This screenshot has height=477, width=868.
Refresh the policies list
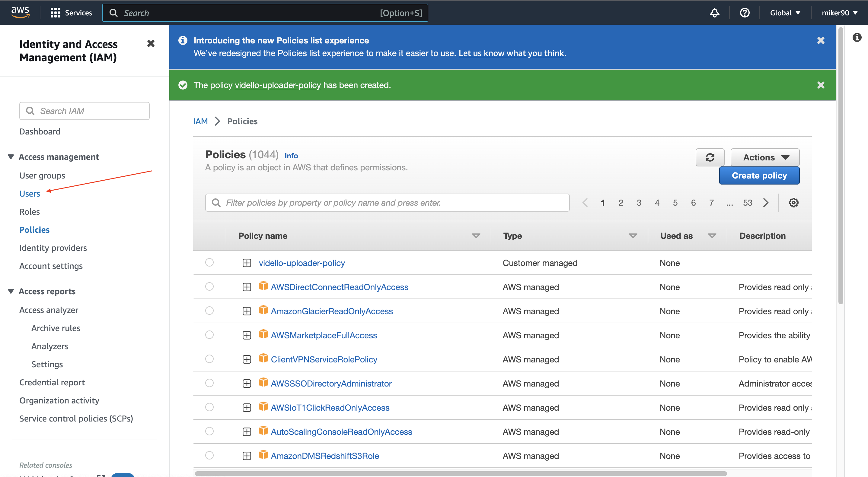coord(710,157)
